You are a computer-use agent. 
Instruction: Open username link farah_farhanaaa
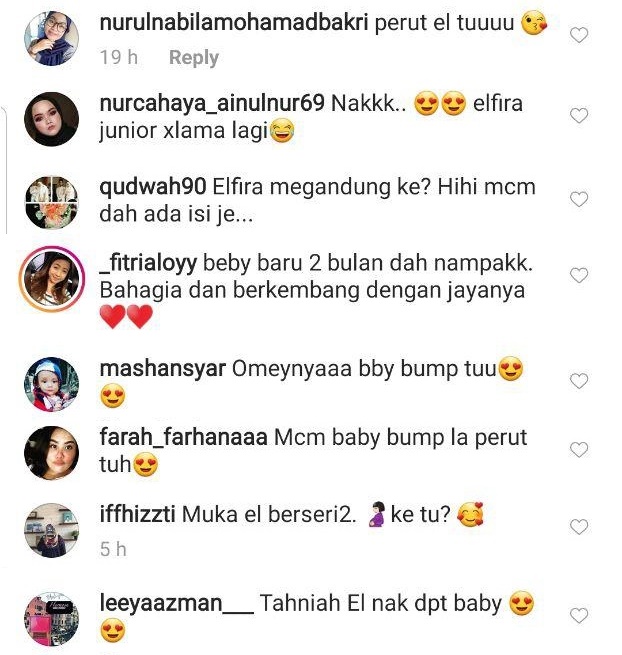click(x=183, y=438)
